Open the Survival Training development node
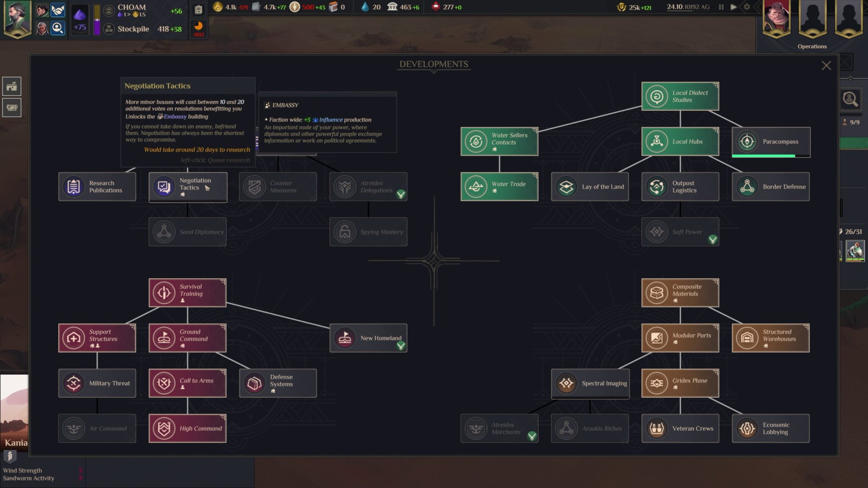The image size is (868, 488). [x=186, y=293]
